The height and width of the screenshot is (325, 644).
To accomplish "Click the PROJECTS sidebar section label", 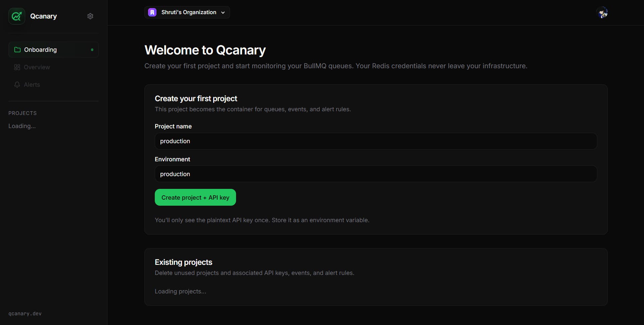I will click(x=22, y=113).
